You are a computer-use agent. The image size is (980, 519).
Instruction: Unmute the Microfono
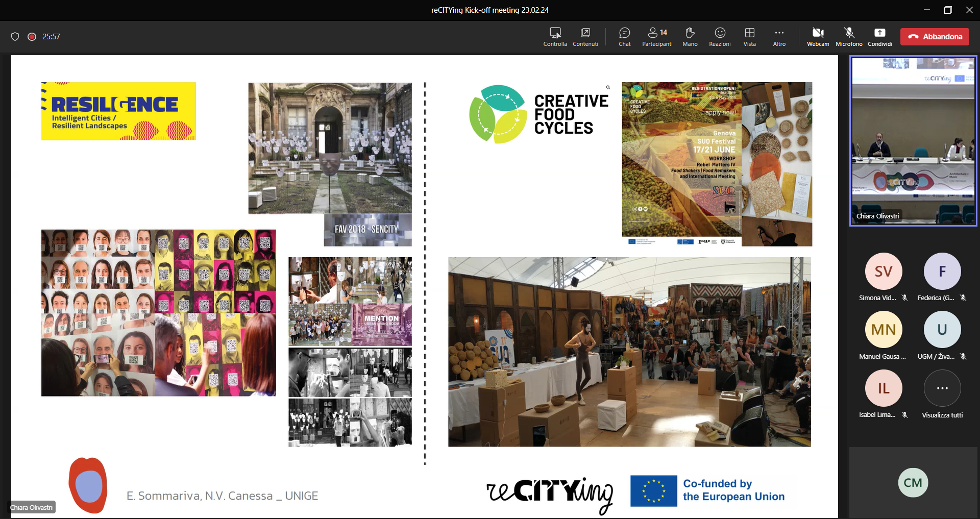coord(849,36)
